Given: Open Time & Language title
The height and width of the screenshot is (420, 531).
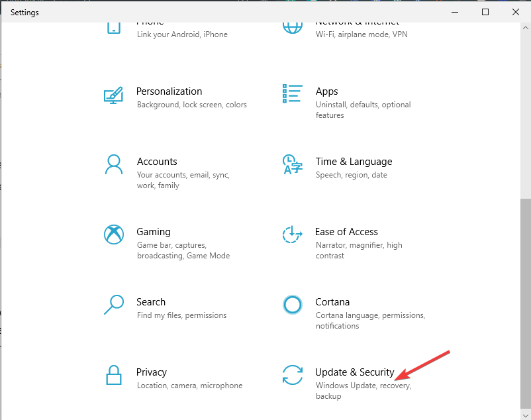Looking at the screenshot, I should [x=354, y=162].
